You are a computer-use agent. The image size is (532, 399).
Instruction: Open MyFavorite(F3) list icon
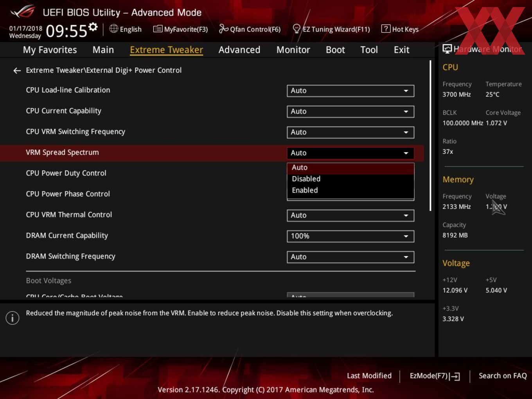tap(158, 29)
